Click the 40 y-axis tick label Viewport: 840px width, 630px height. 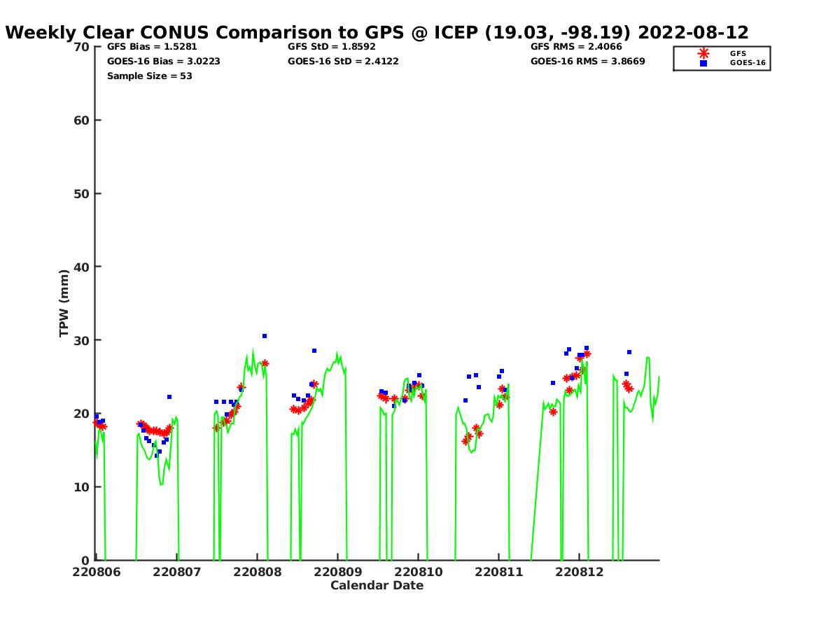[x=82, y=267]
